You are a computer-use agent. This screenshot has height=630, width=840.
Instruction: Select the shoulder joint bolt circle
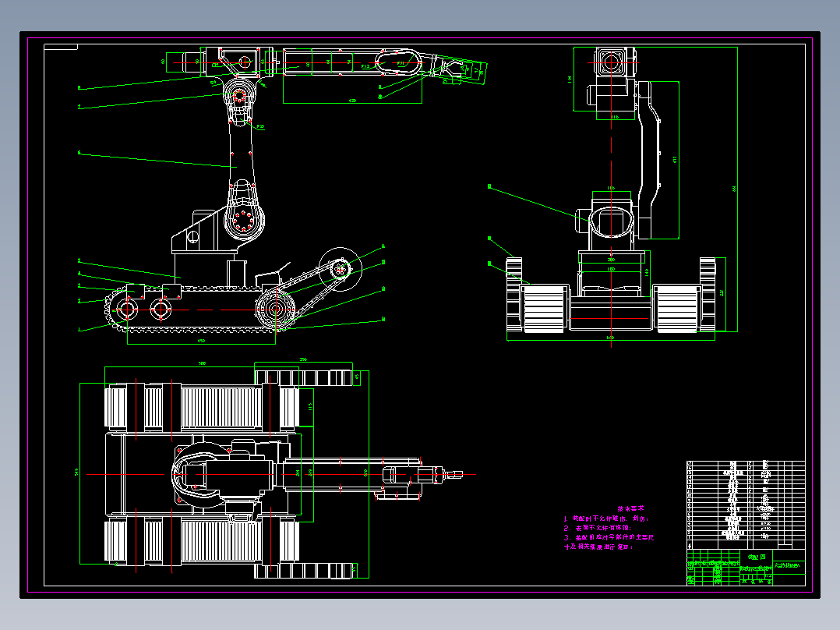click(x=244, y=221)
